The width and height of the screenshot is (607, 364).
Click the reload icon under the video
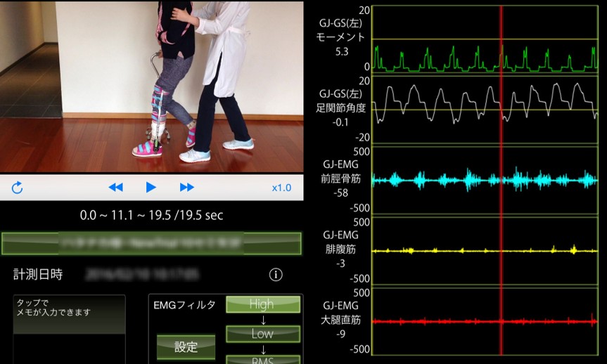click(x=18, y=188)
